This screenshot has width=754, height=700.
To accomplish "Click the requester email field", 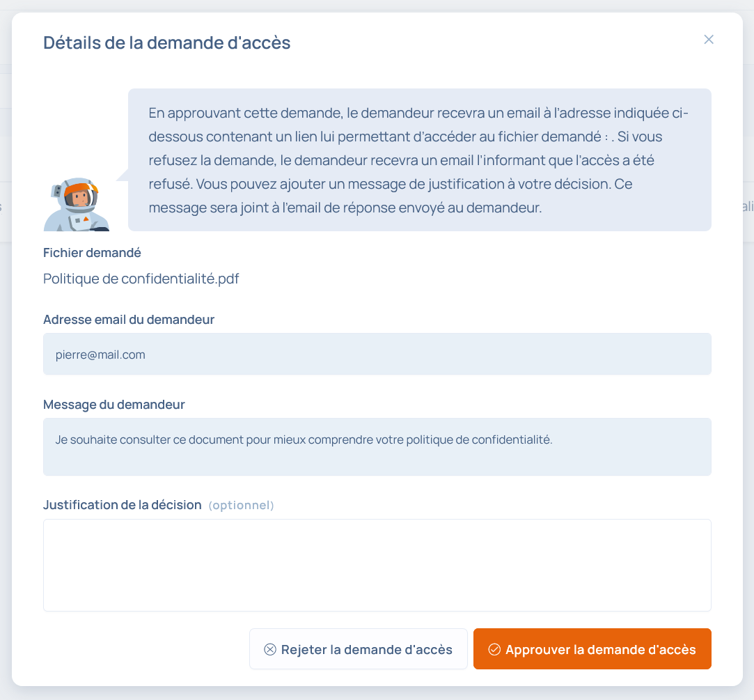I will tap(377, 354).
